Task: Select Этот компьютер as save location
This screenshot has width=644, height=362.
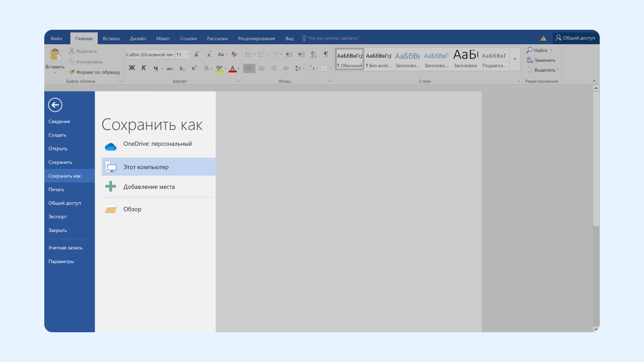Action: click(x=158, y=167)
